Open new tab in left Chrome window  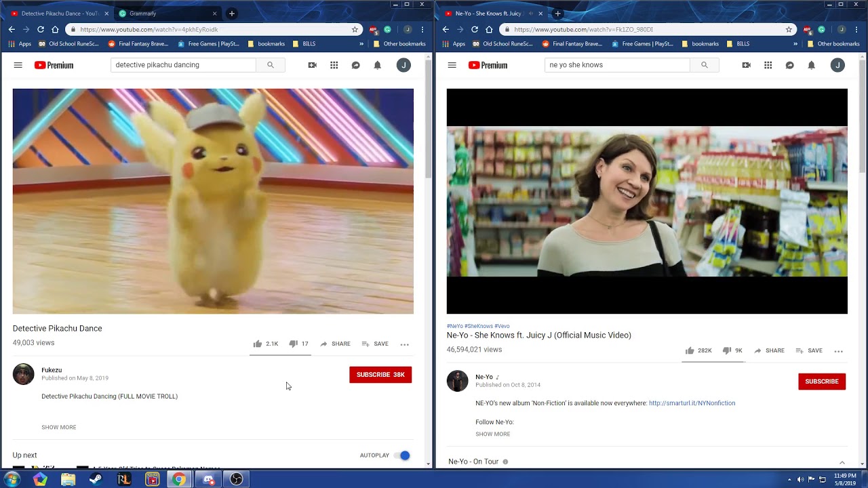click(231, 14)
